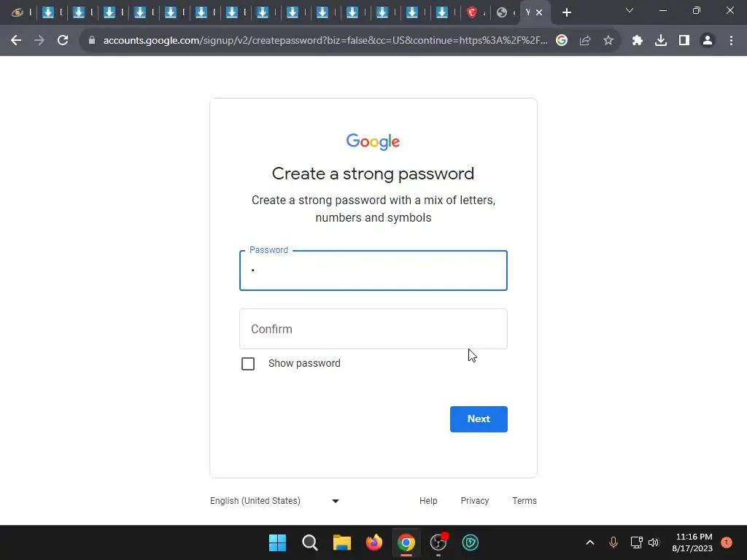Reload the page with the refresh icon
This screenshot has width=747, height=560.
(x=63, y=41)
